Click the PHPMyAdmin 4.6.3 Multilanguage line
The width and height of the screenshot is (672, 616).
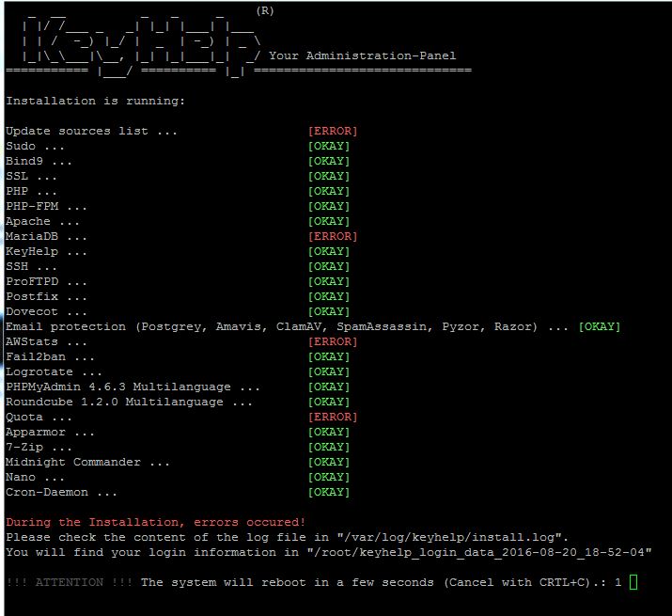133,387
